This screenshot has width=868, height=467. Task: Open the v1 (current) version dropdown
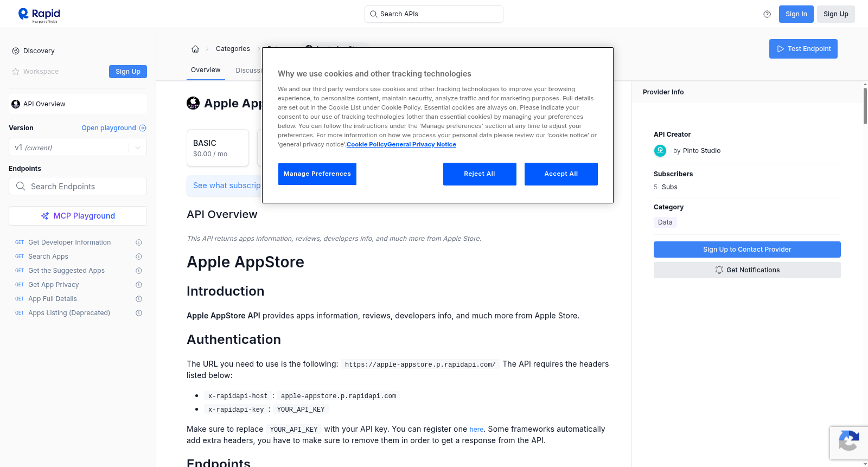78,148
